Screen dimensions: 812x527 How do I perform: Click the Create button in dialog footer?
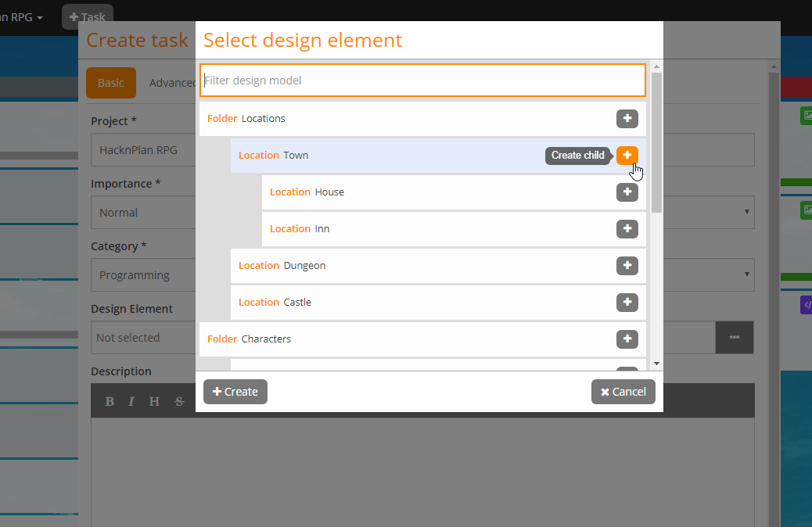(x=235, y=392)
